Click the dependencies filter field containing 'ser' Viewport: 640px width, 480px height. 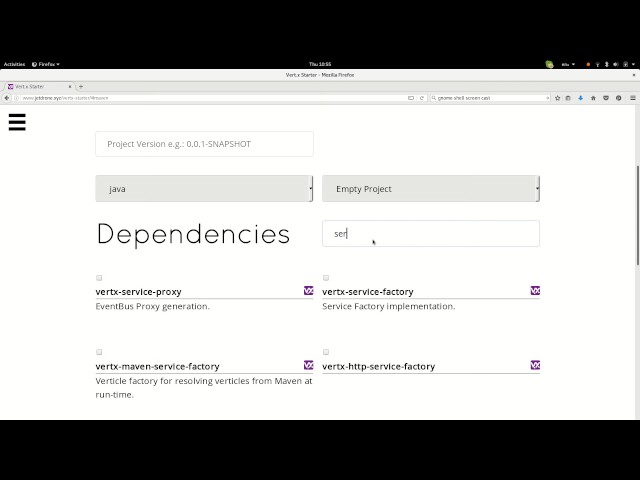coord(431,233)
